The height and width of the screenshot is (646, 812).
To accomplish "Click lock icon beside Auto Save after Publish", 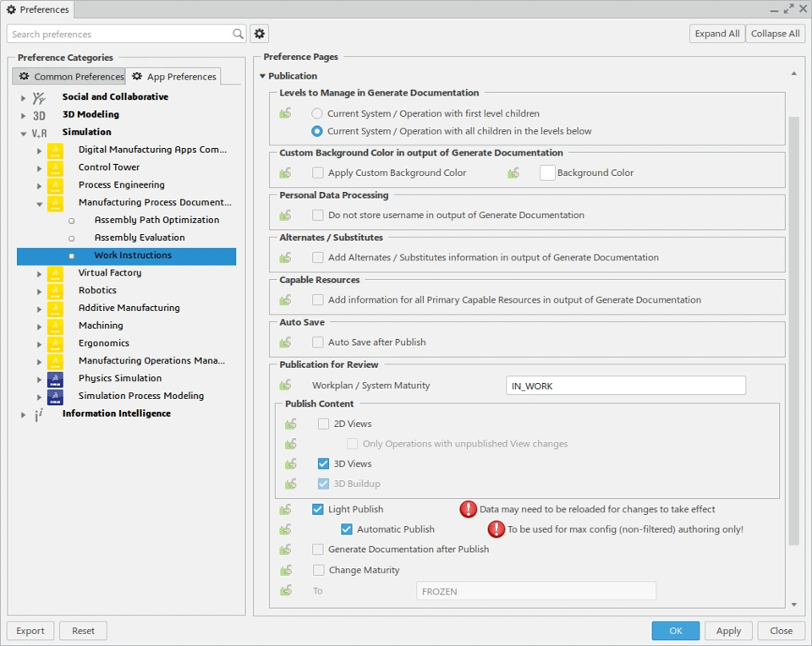I will (285, 342).
